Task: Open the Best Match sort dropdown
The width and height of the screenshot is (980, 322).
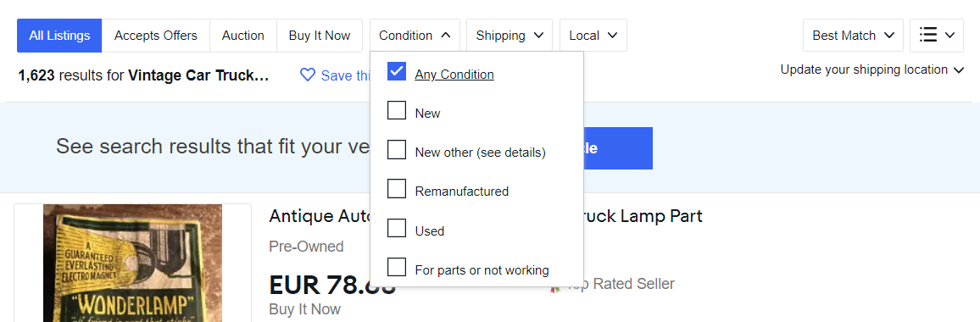Action: point(853,36)
